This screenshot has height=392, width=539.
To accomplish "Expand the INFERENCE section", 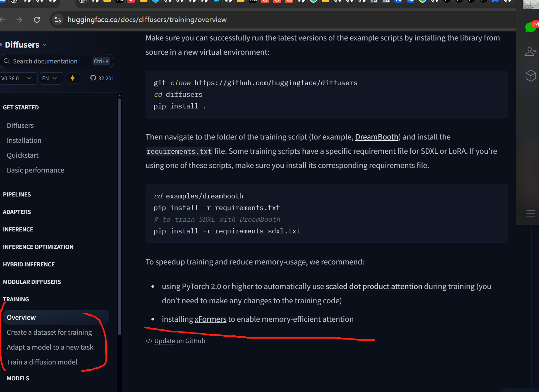I will click(x=18, y=230).
